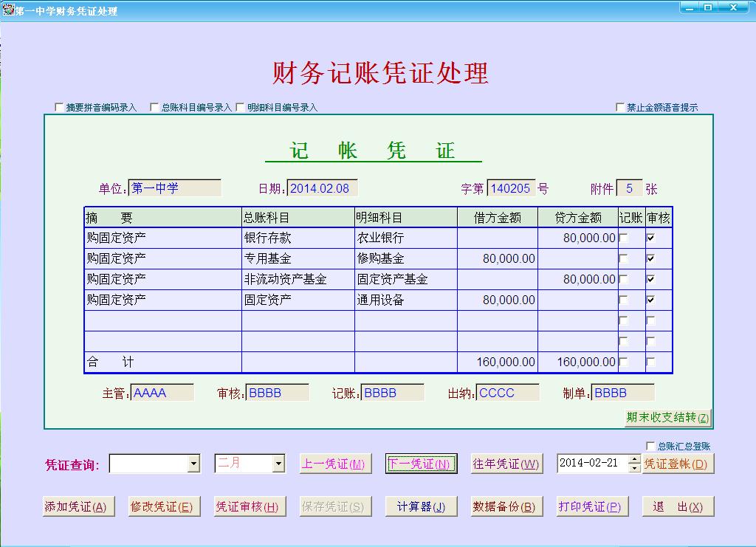
Task: Click 添加凭证 to add a voucher
Action: coord(78,506)
